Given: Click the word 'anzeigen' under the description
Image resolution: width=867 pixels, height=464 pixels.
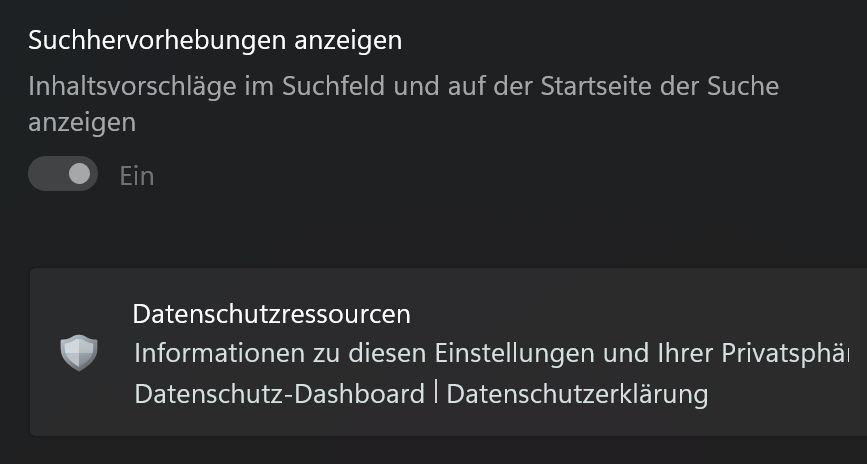Looking at the screenshot, I should click(82, 122).
